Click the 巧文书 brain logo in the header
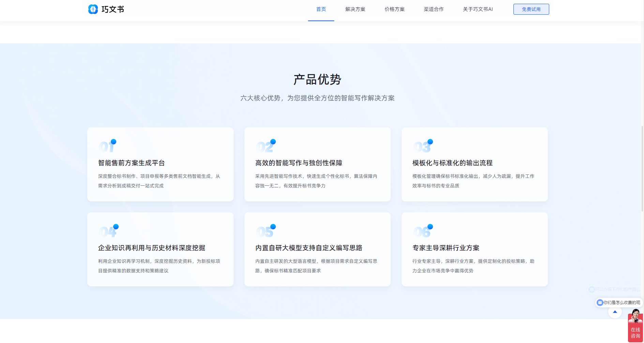Screen dimensions: 644x343 (93, 9)
